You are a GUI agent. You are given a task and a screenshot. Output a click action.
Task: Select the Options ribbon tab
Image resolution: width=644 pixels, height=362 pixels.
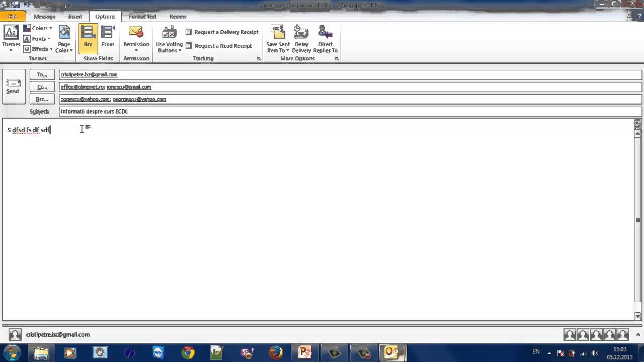tap(105, 17)
